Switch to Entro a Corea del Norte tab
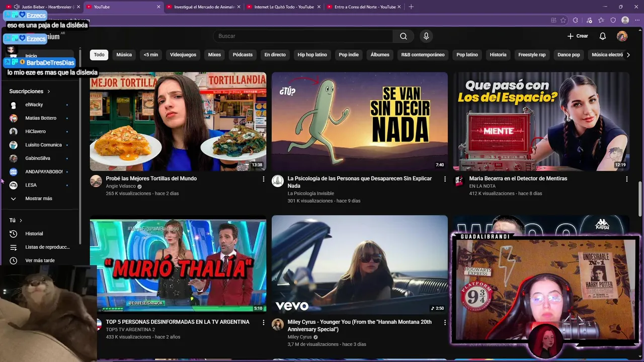 click(364, 7)
